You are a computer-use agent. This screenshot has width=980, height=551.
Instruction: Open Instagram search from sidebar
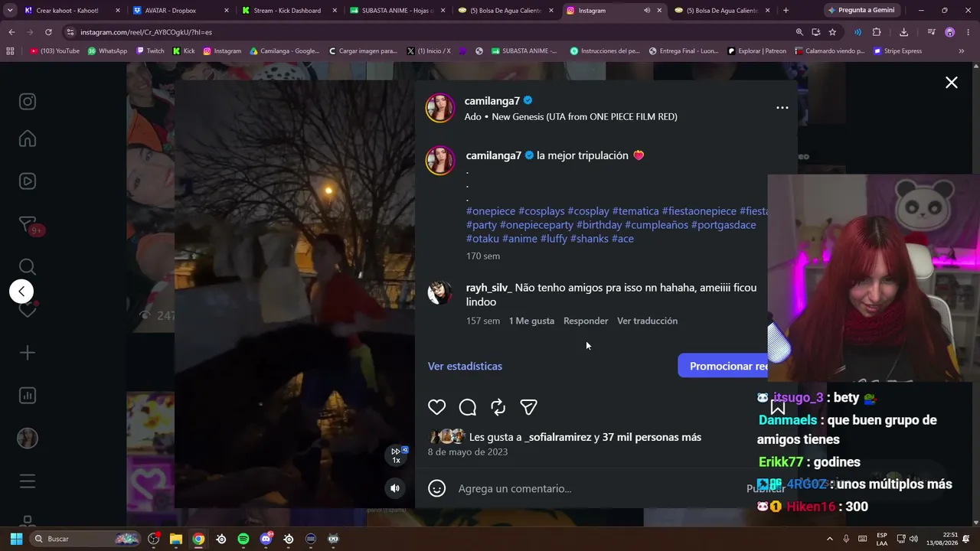[x=28, y=266]
